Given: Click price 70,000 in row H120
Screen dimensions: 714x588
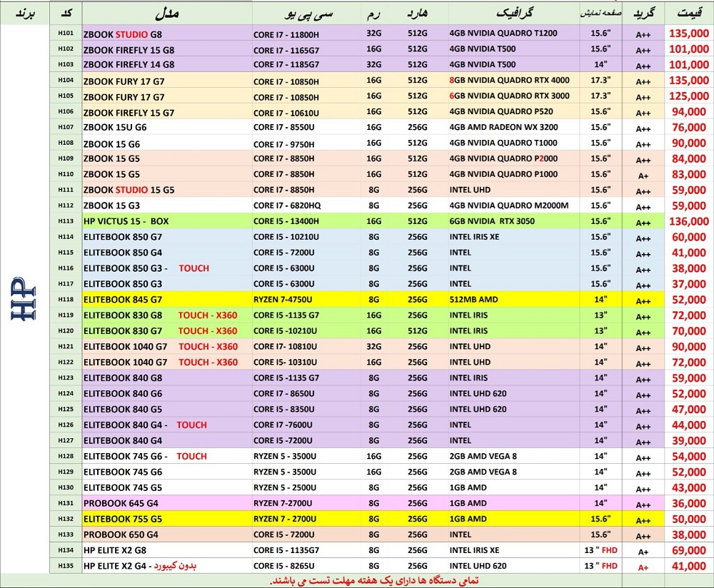Looking at the screenshot, I should 689,331.
